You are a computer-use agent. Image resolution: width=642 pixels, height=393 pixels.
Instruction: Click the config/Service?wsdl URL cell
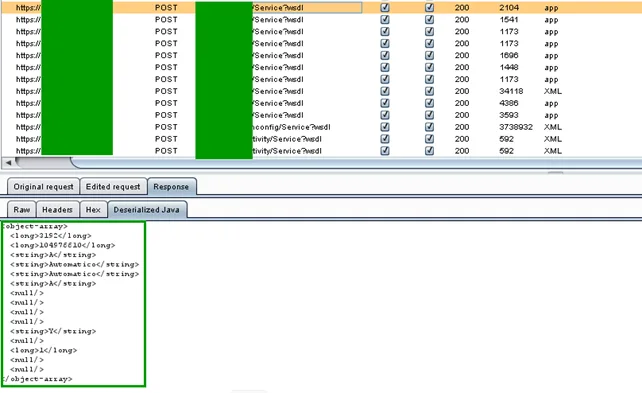pos(292,127)
